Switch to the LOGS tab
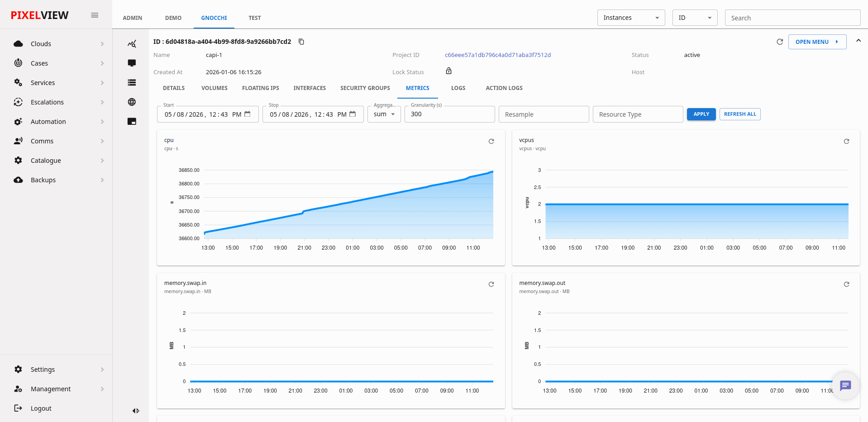This screenshot has width=868, height=422. point(458,88)
